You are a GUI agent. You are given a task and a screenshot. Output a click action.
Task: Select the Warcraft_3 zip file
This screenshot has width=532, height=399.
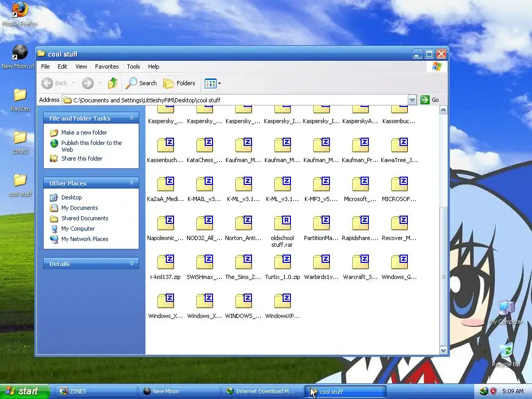coord(360,268)
